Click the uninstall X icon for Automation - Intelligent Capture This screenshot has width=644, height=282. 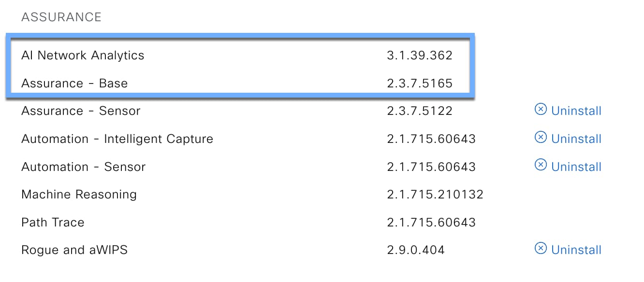[541, 138]
